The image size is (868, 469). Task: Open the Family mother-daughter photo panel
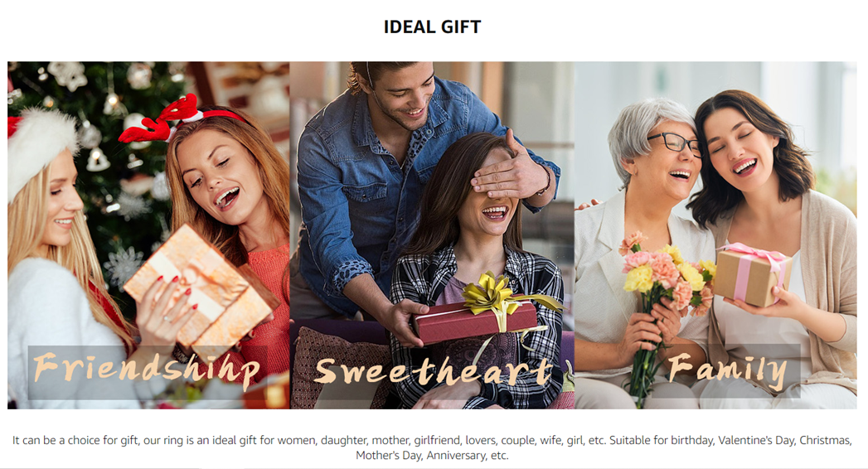(x=715, y=235)
